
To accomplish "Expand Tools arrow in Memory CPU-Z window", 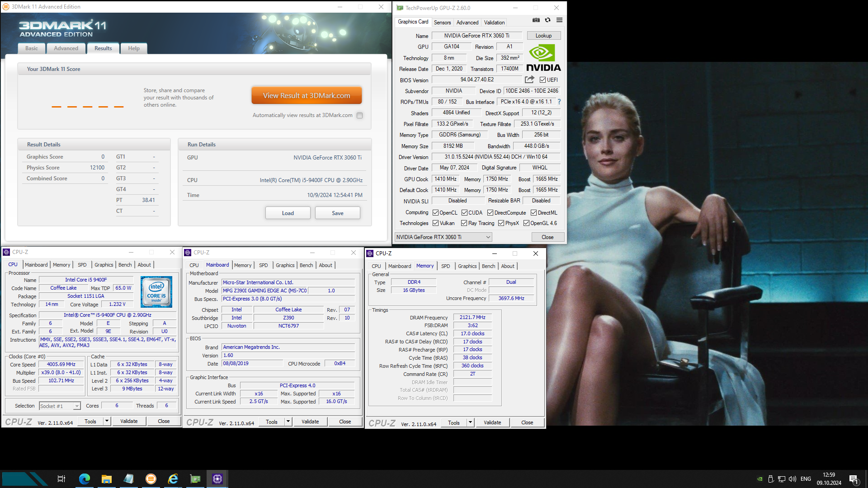I will pos(471,422).
